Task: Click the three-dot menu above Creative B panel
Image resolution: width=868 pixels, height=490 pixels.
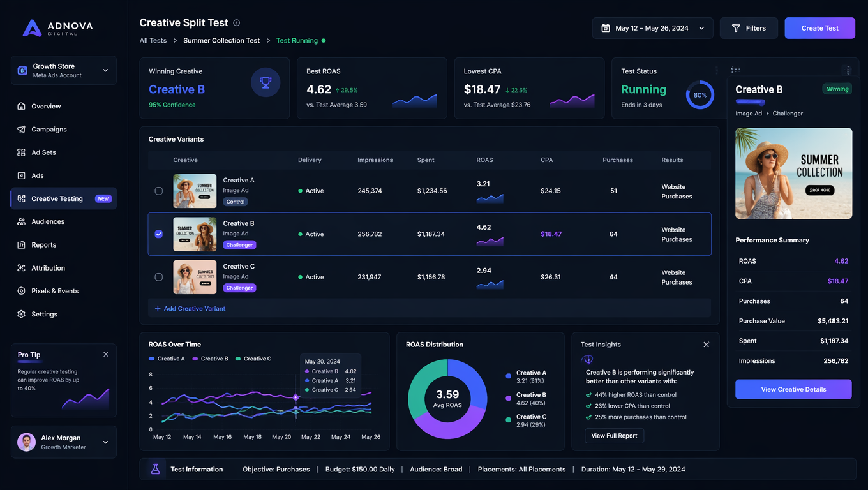Action: click(848, 71)
